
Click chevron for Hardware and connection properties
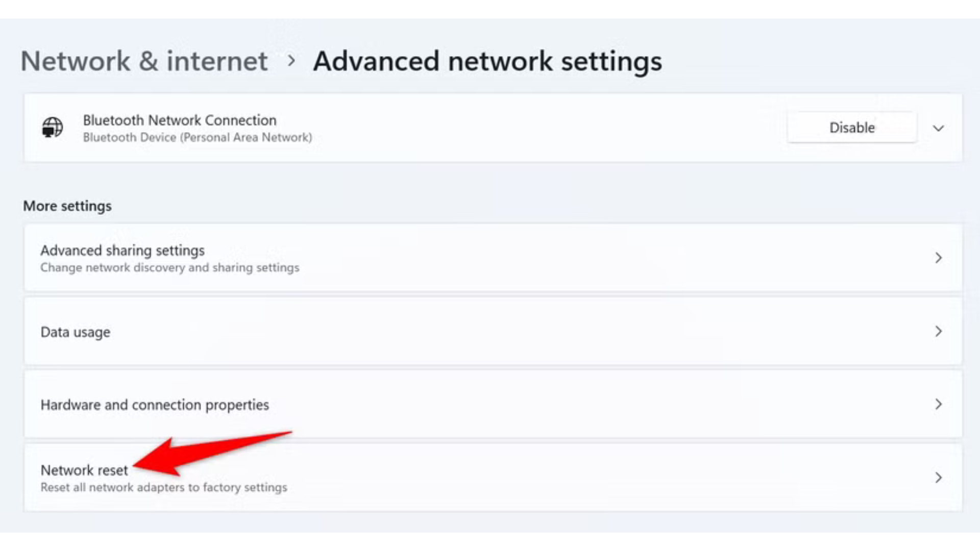click(938, 405)
